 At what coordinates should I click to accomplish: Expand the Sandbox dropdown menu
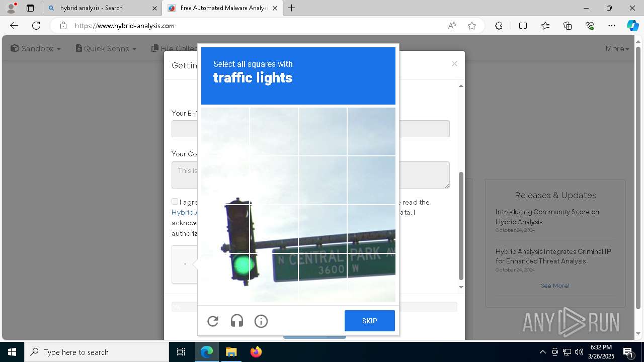pos(36,49)
